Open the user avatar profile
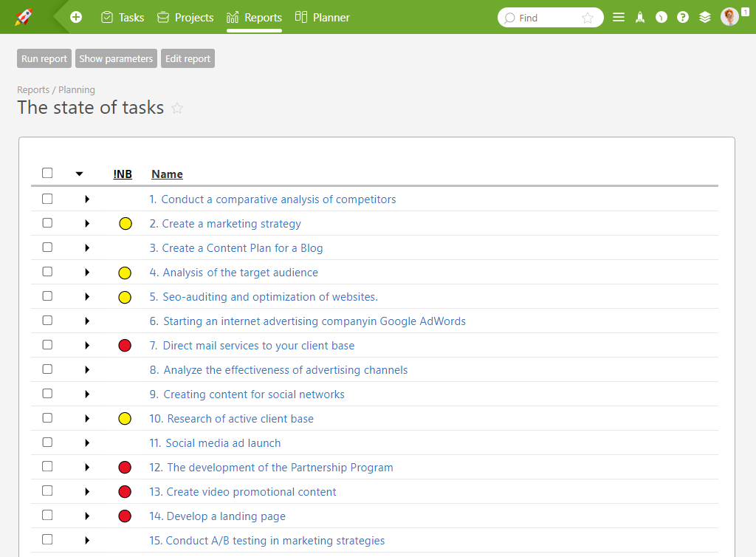 (x=729, y=17)
